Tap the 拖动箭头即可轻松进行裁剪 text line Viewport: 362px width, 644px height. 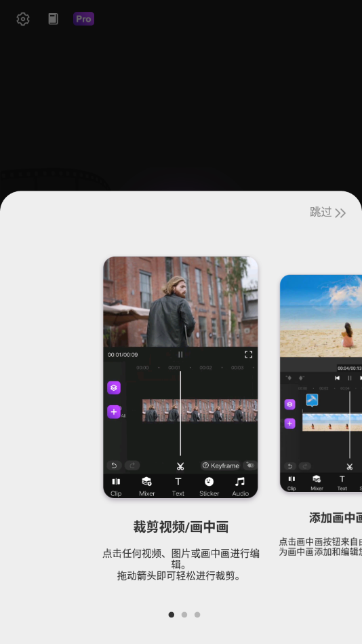[x=180, y=576]
